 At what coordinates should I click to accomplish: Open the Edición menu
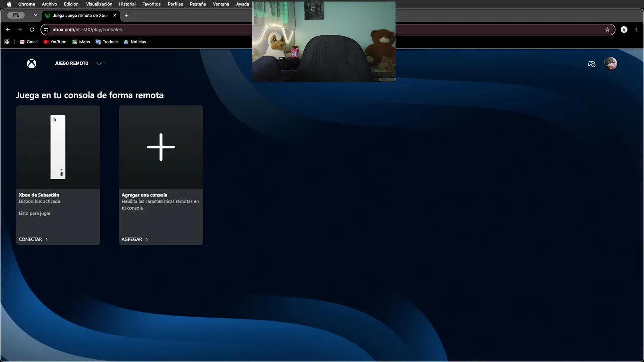coord(71,4)
